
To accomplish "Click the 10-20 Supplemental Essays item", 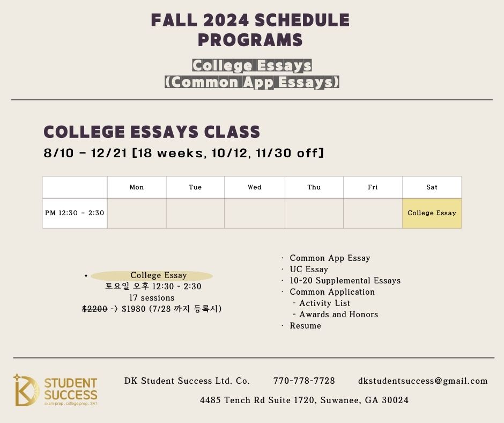I will pyautogui.click(x=345, y=281).
